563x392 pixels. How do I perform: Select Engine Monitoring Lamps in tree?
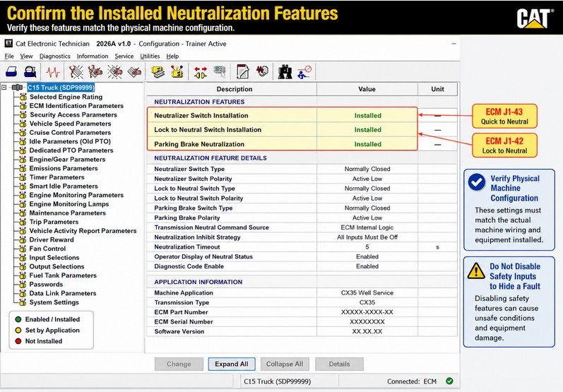point(69,204)
